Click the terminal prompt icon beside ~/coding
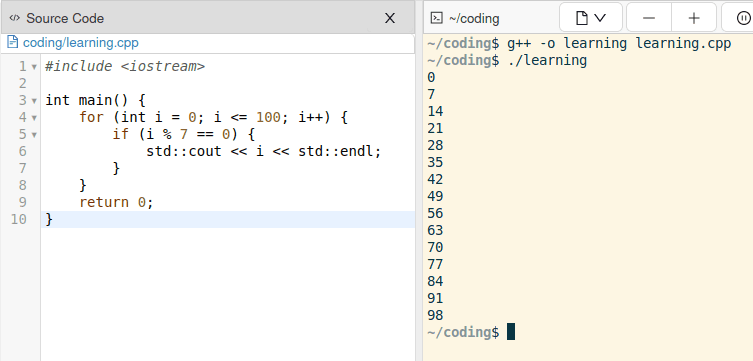The height and width of the screenshot is (361, 753). pyautogui.click(x=436, y=18)
